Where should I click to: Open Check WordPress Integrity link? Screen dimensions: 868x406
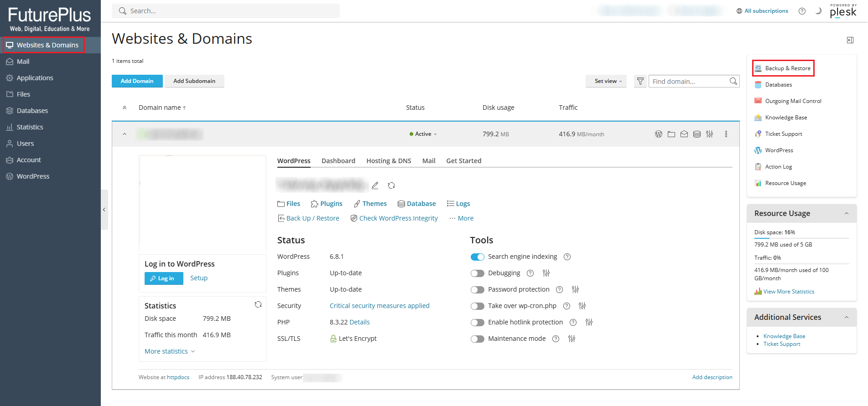394,218
